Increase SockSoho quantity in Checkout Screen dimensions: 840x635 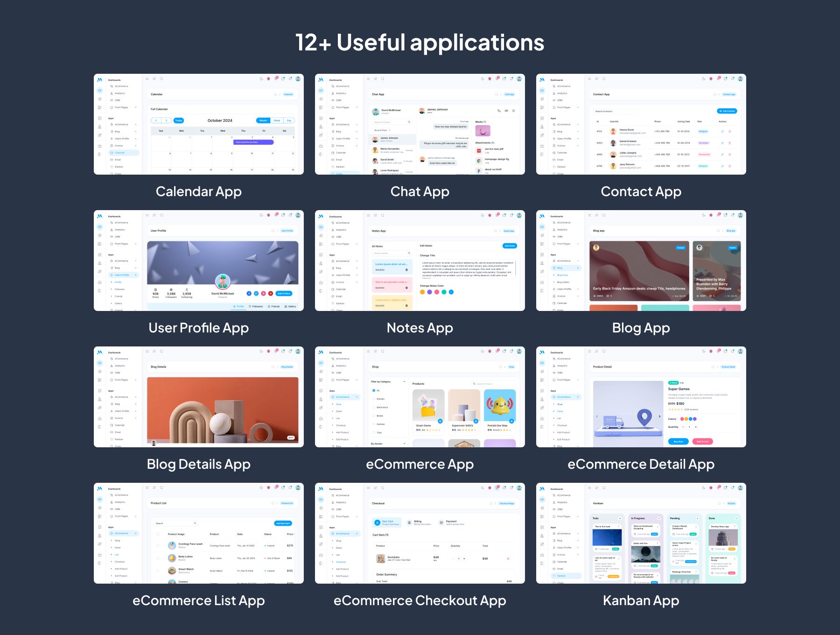click(x=464, y=558)
